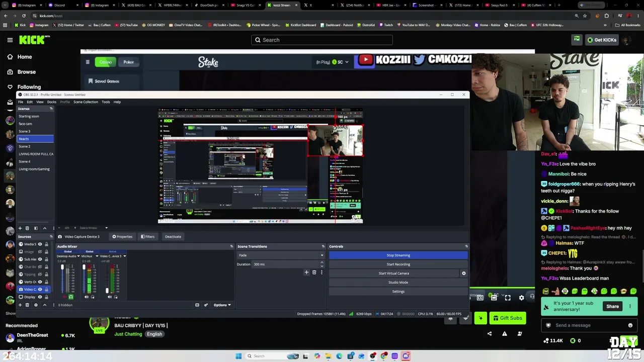Open Audio Mixer Options dropdown

222,305
